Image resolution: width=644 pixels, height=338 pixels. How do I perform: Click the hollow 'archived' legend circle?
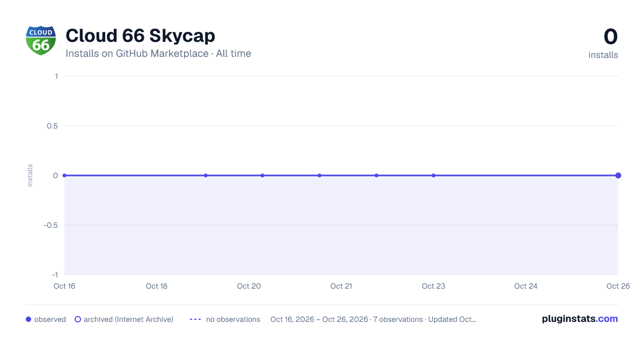pos(78,319)
